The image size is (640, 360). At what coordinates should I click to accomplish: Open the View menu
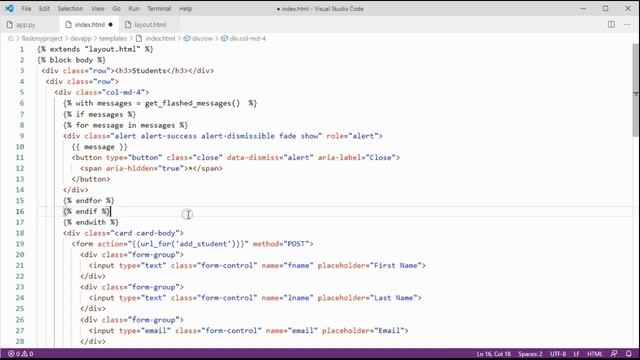[98, 9]
